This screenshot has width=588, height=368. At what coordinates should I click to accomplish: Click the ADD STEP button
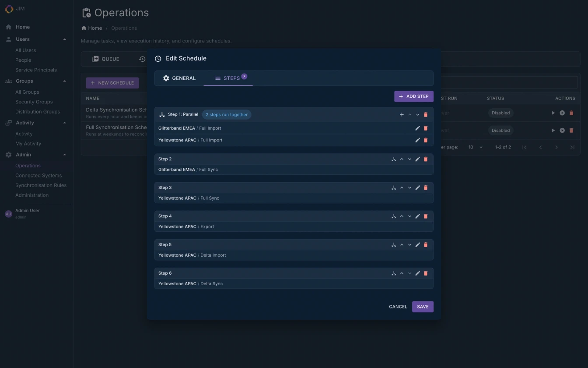(x=413, y=96)
